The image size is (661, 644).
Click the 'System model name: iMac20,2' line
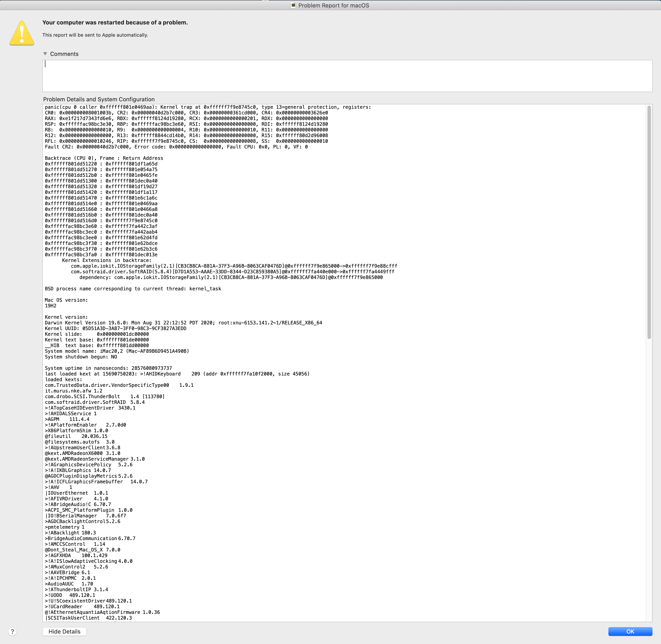point(117,351)
